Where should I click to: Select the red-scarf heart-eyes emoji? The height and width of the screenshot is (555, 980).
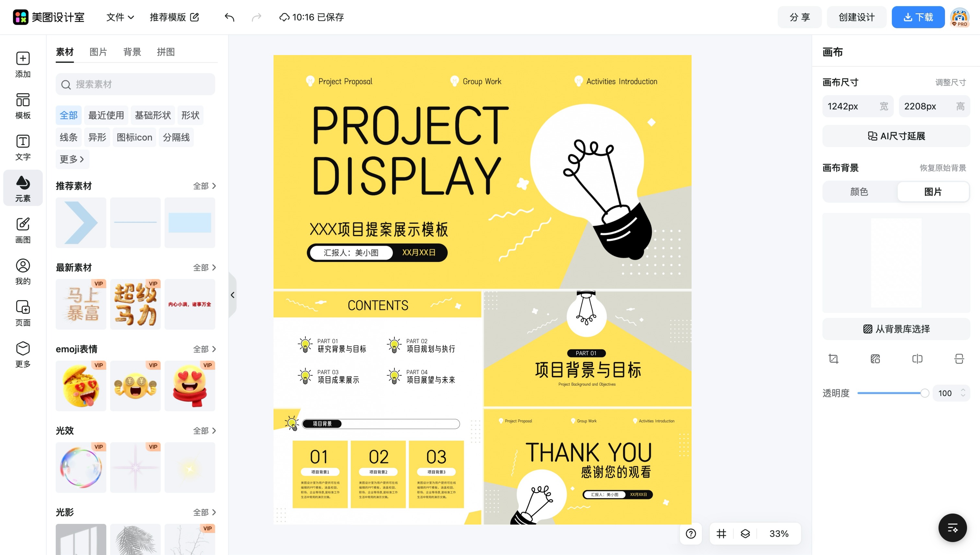(190, 386)
